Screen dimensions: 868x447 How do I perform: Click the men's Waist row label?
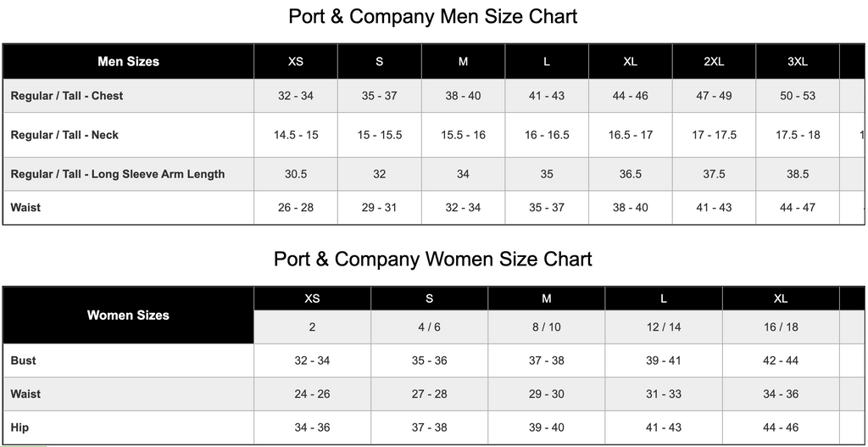[25, 207]
